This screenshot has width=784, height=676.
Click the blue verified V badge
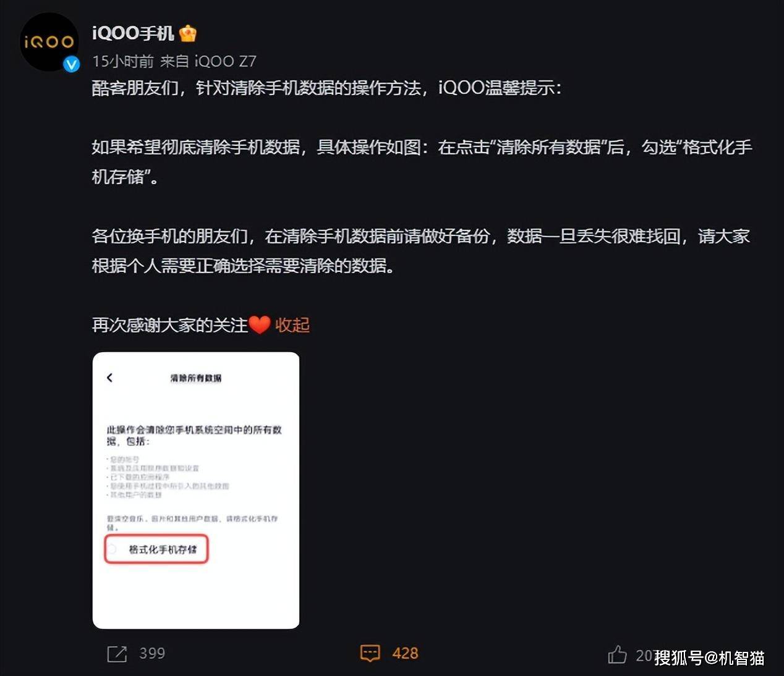(71, 64)
